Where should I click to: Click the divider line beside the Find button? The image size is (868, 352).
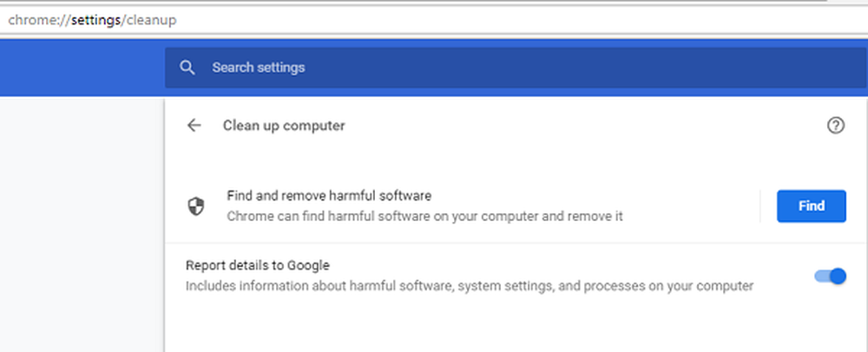(x=760, y=206)
